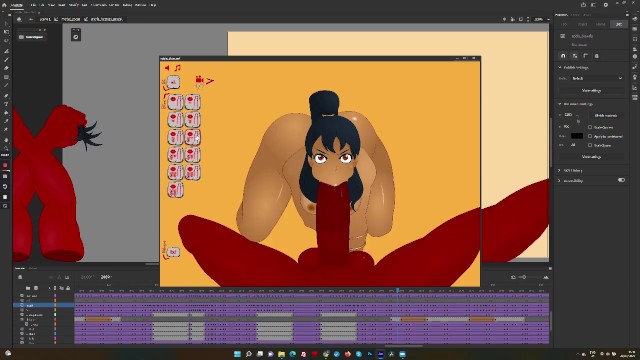Select the Rectangle tool in the toolbar
Viewport: 640px width, 360px height.
(6, 77)
